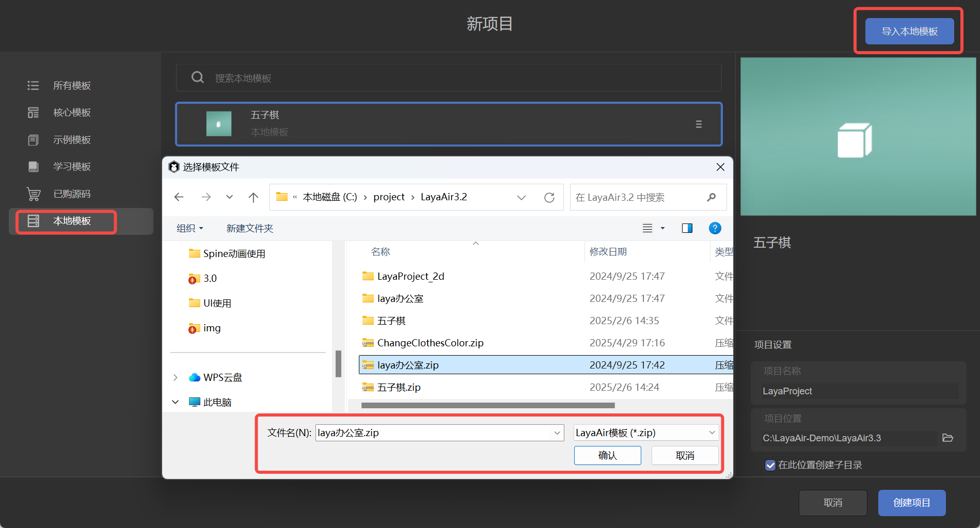
Task: Click the refresh icon in file dialog
Action: (x=549, y=197)
